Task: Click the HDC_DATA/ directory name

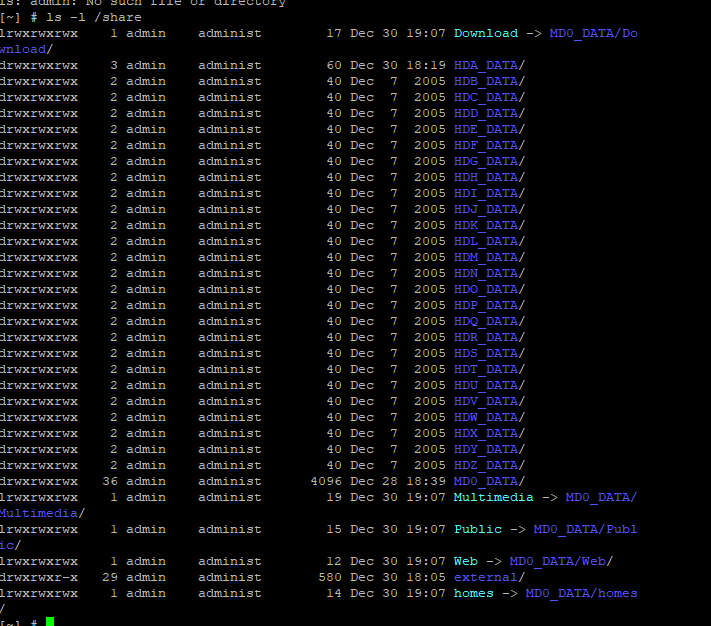Action: pos(489,97)
